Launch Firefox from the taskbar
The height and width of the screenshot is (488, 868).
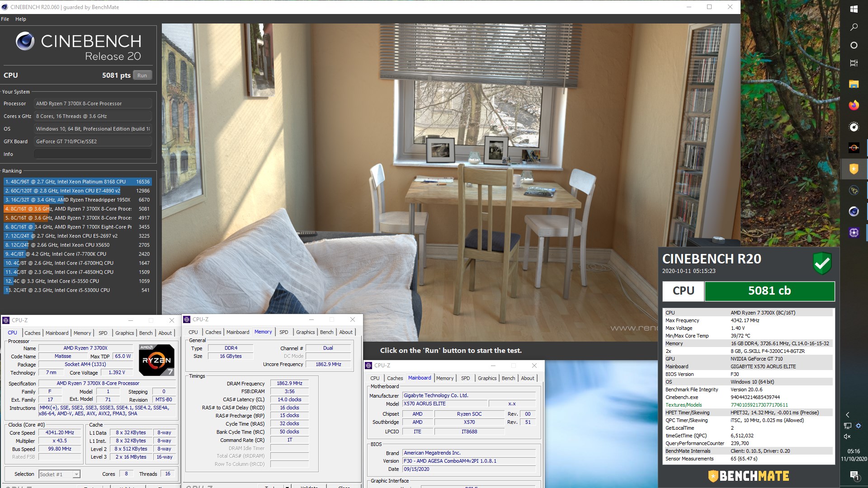pyautogui.click(x=854, y=105)
